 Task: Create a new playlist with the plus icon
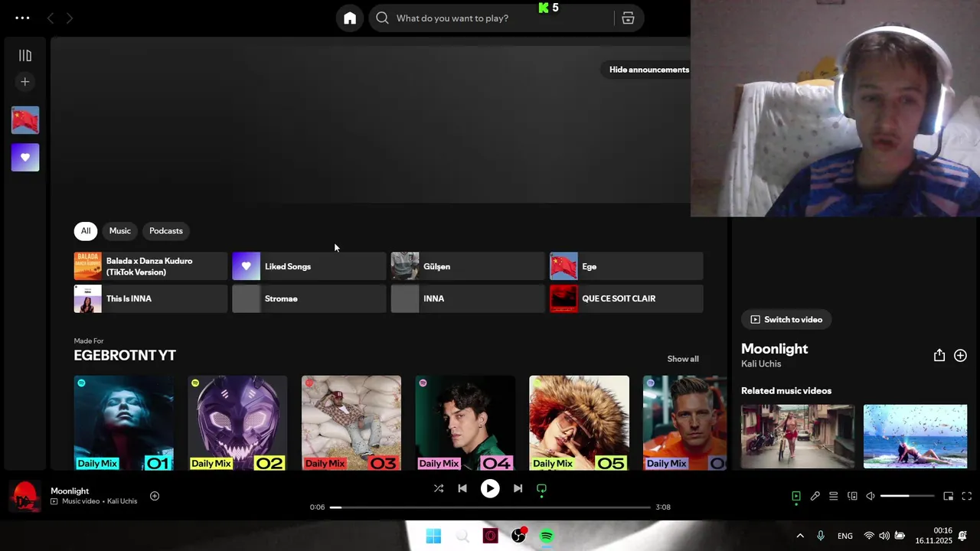pos(25,82)
